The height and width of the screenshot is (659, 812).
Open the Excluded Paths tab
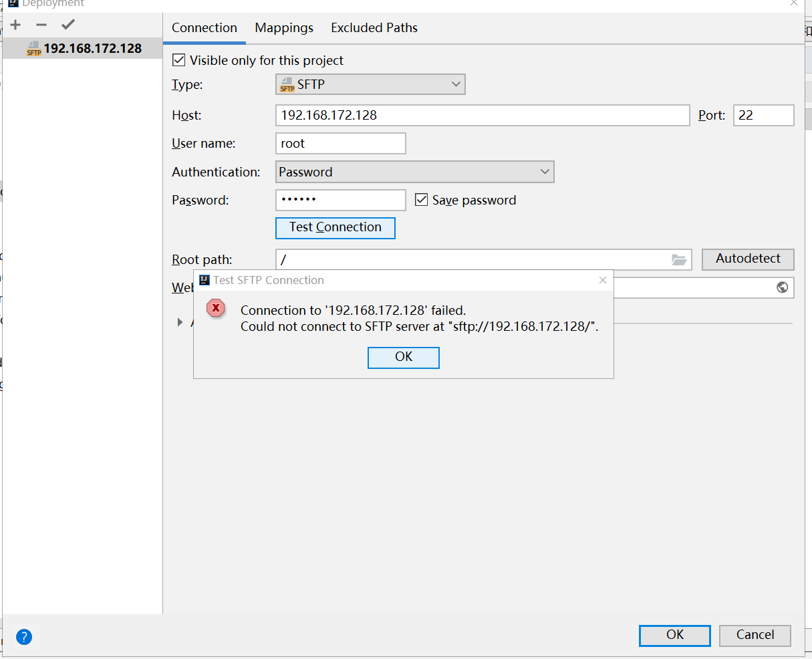point(374,27)
